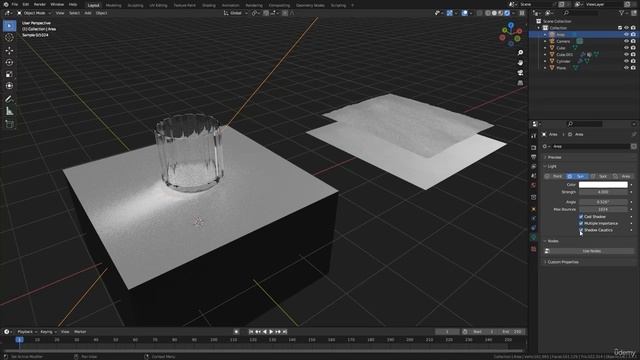Image resolution: width=640 pixels, height=360 pixels.
Task: Open the Global transform orientation dropdown
Action: (x=236, y=13)
